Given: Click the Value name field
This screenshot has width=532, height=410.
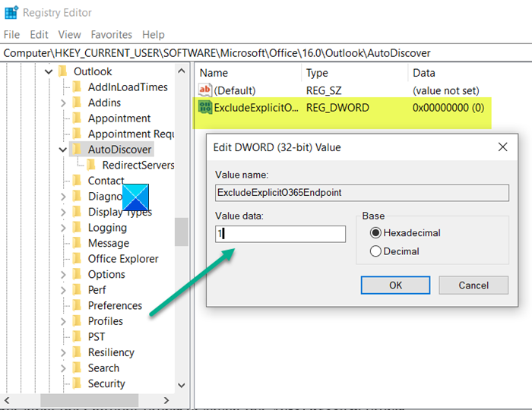Looking at the screenshot, I should point(362,192).
